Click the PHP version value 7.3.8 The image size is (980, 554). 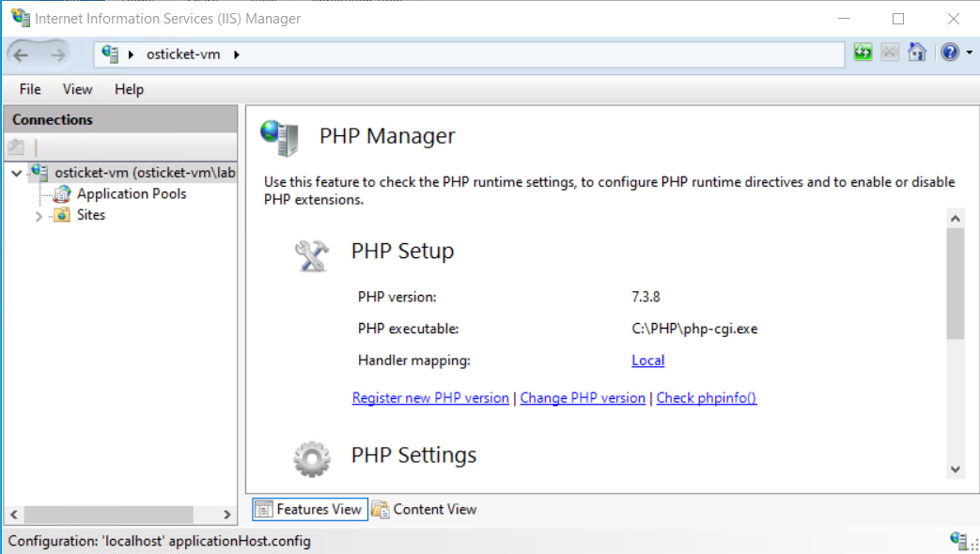646,297
